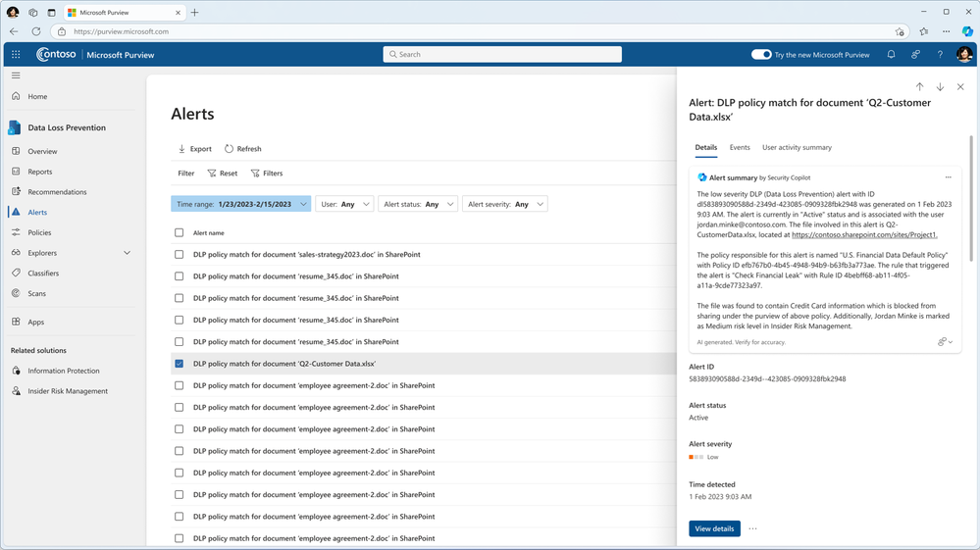The height and width of the screenshot is (550, 980).
Task: Click the View details button
Action: tap(714, 528)
